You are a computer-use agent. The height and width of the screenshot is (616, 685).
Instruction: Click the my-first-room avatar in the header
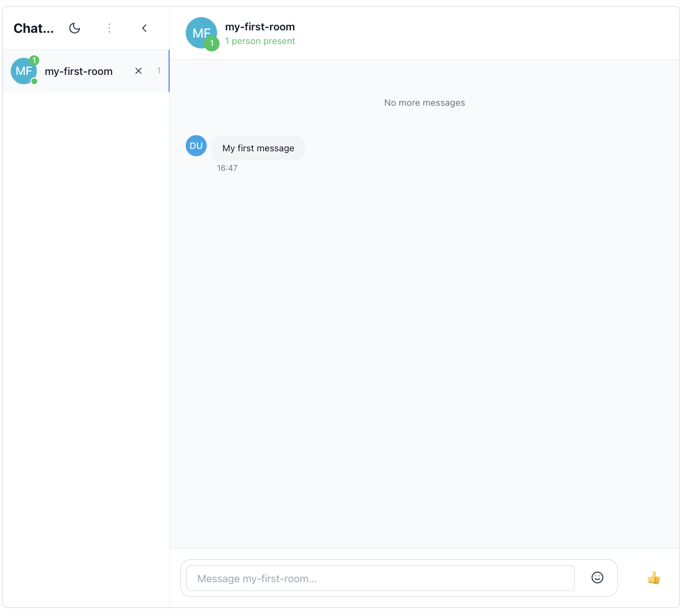[201, 32]
